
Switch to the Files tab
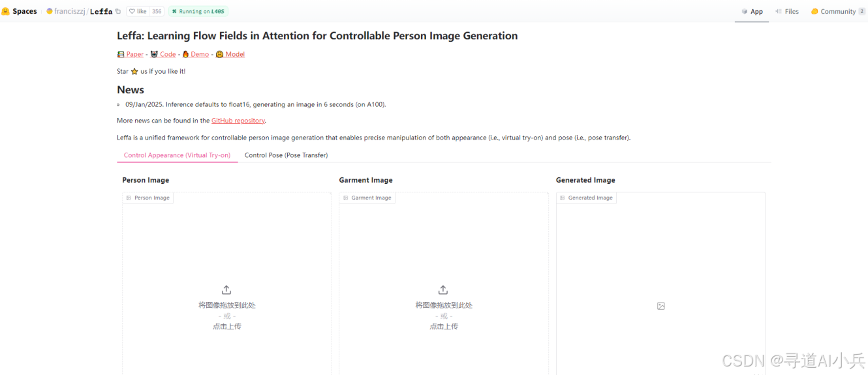pos(786,11)
